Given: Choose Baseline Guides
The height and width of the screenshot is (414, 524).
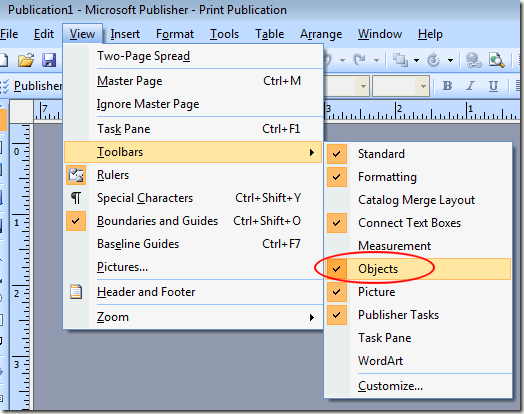Looking at the screenshot, I should coord(193,244).
